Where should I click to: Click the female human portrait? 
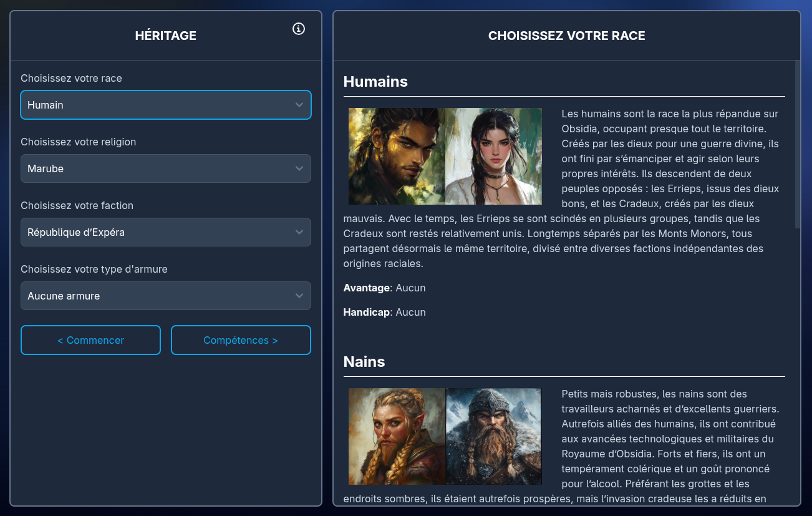(493, 156)
